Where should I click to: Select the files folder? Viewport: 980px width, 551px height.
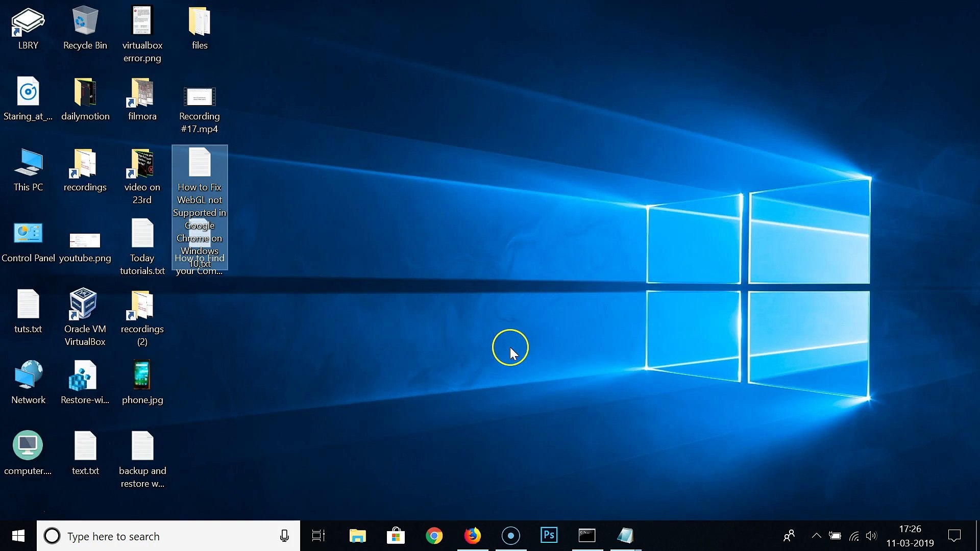coord(200,28)
